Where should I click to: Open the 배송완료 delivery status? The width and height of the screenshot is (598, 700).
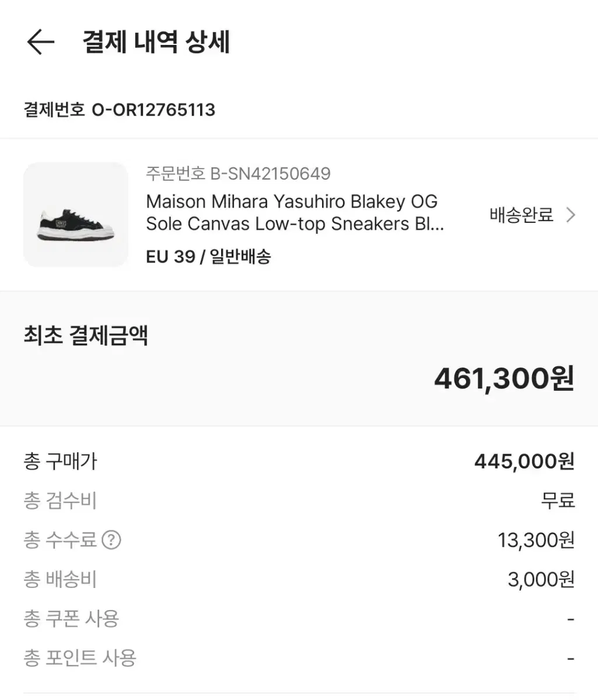(521, 215)
